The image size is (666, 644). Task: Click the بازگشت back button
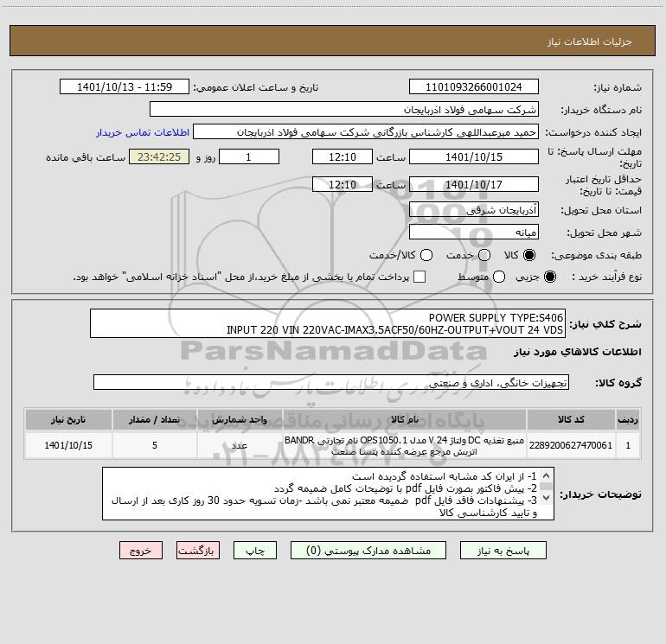(198, 551)
